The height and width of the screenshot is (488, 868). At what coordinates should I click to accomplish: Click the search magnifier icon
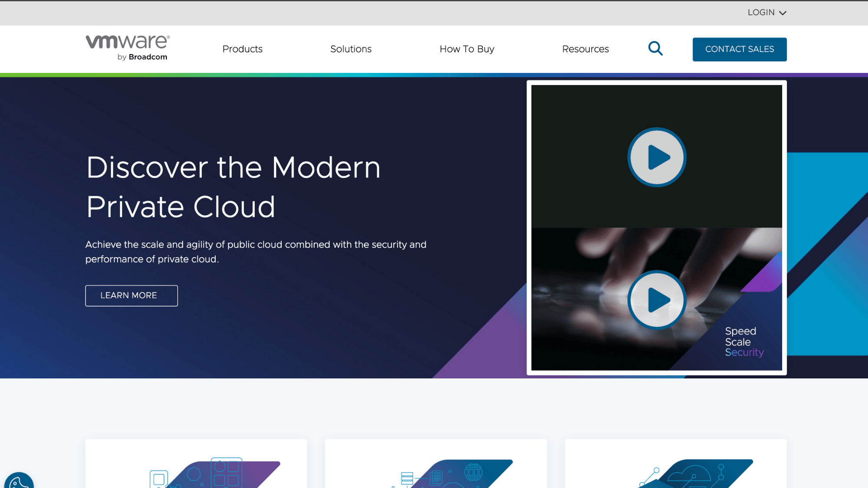tap(655, 49)
